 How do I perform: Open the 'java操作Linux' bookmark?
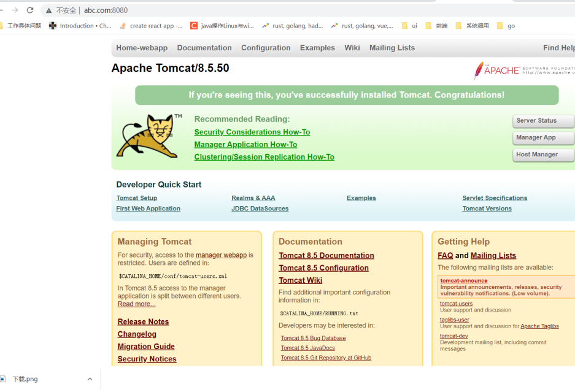(222, 26)
